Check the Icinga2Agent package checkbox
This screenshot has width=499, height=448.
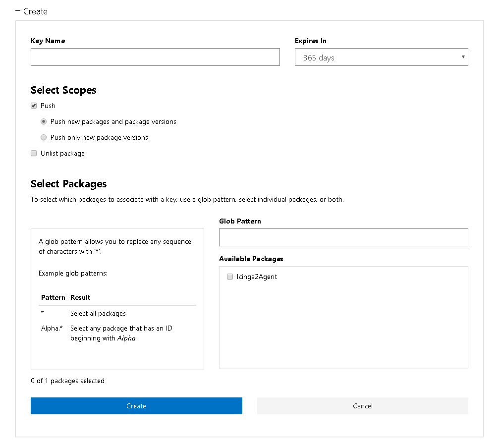(x=230, y=277)
